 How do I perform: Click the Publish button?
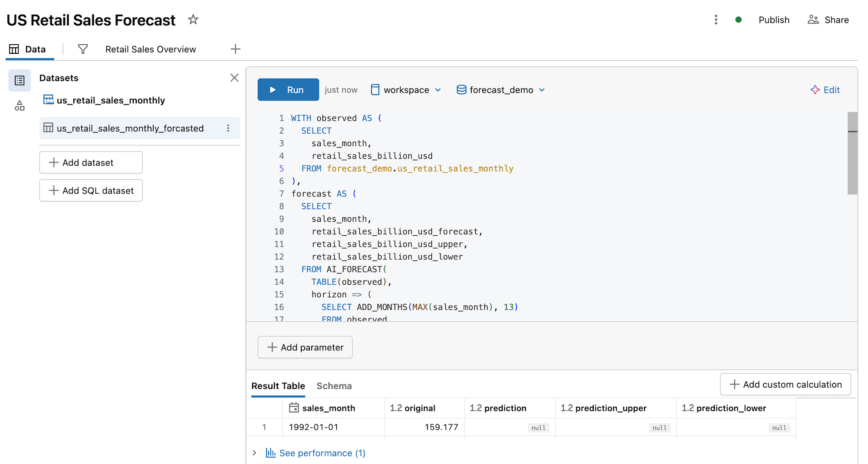774,20
